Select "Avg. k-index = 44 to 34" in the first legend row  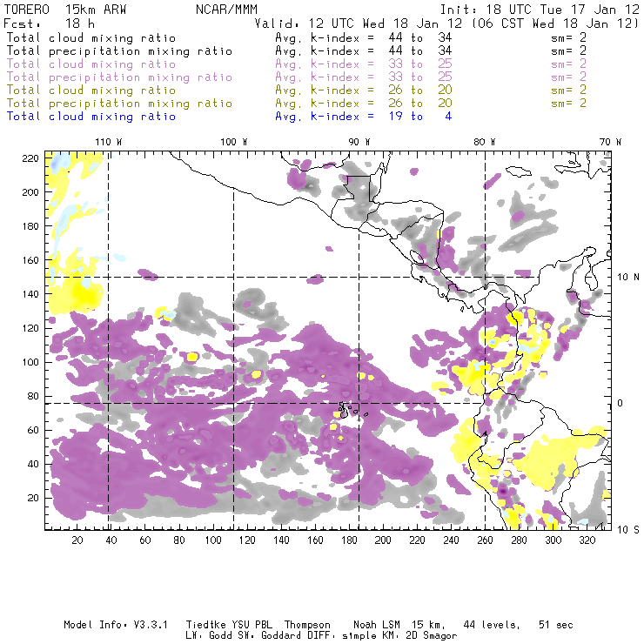(364, 38)
